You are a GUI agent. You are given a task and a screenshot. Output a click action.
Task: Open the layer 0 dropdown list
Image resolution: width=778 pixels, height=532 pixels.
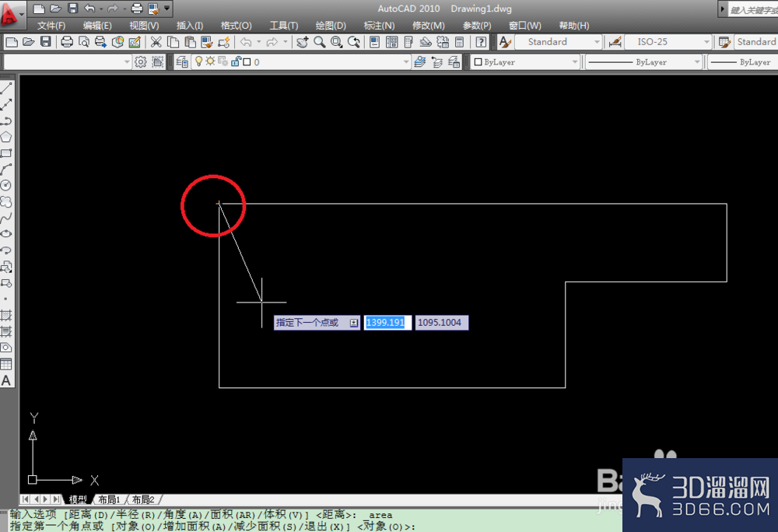406,62
